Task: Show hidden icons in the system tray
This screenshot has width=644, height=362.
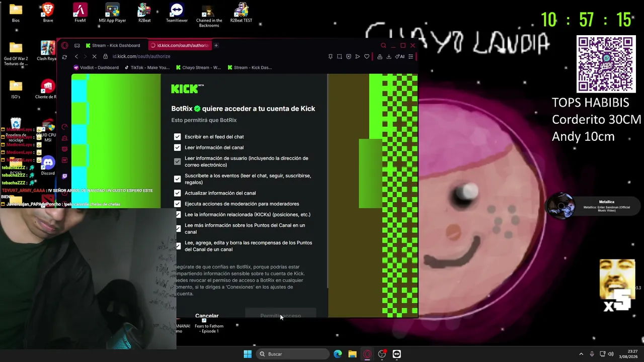Action: click(581, 354)
